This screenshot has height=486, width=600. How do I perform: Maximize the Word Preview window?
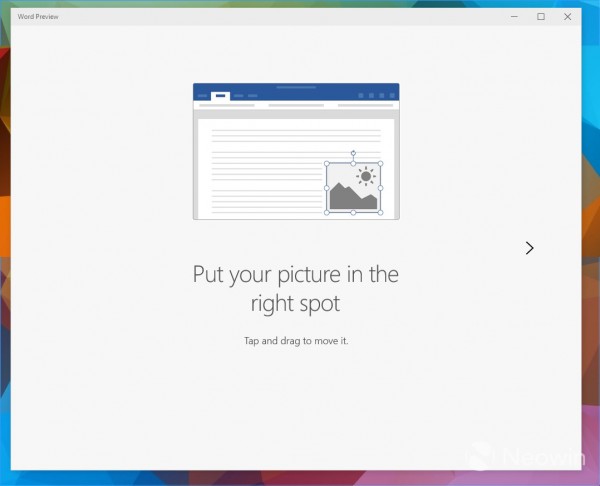[x=541, y=16]
